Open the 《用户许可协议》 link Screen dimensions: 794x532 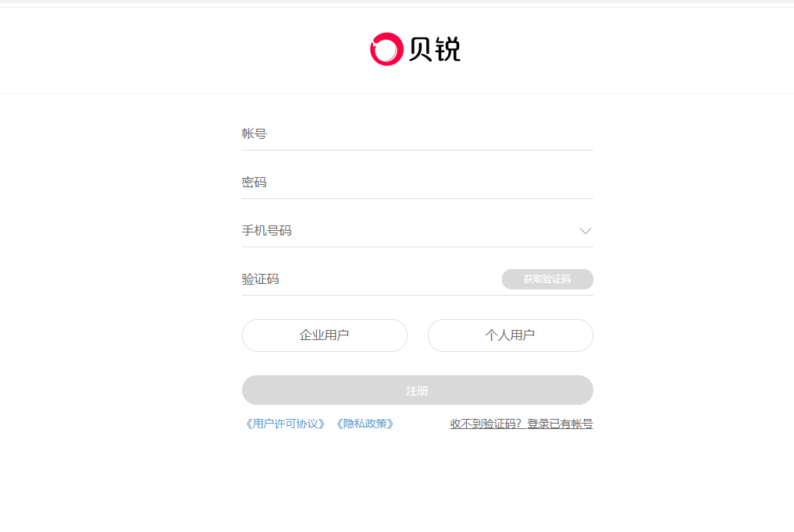pyautogui.click(x=284, y=424)
